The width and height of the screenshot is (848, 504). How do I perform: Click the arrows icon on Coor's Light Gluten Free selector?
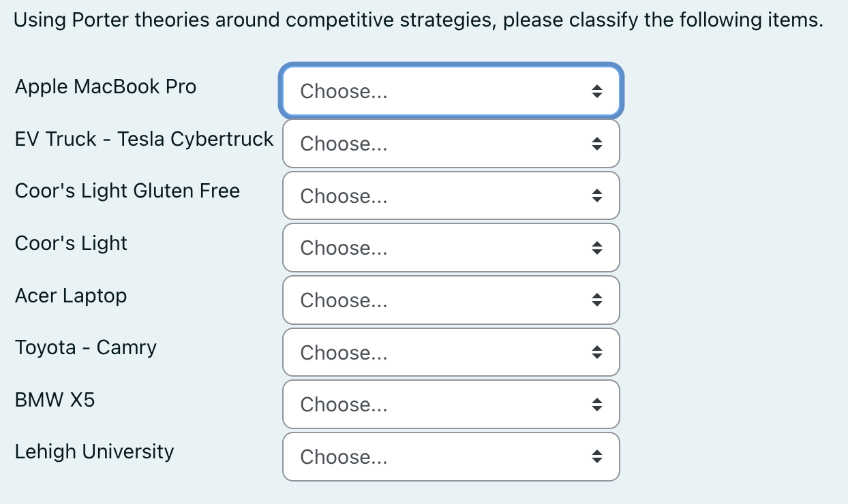coord(596,195)
